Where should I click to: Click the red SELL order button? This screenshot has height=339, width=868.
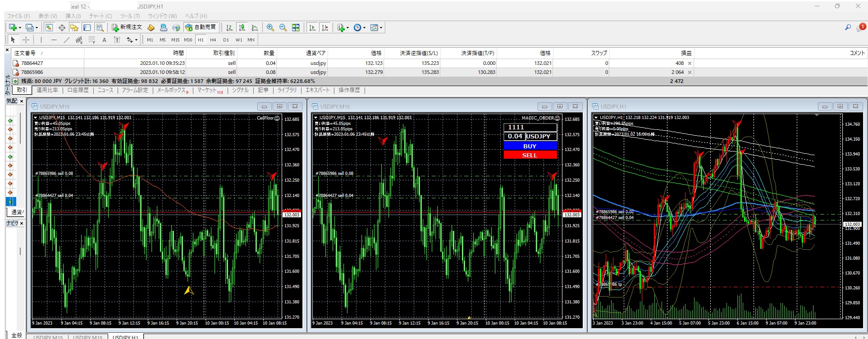tap(530, 155)
